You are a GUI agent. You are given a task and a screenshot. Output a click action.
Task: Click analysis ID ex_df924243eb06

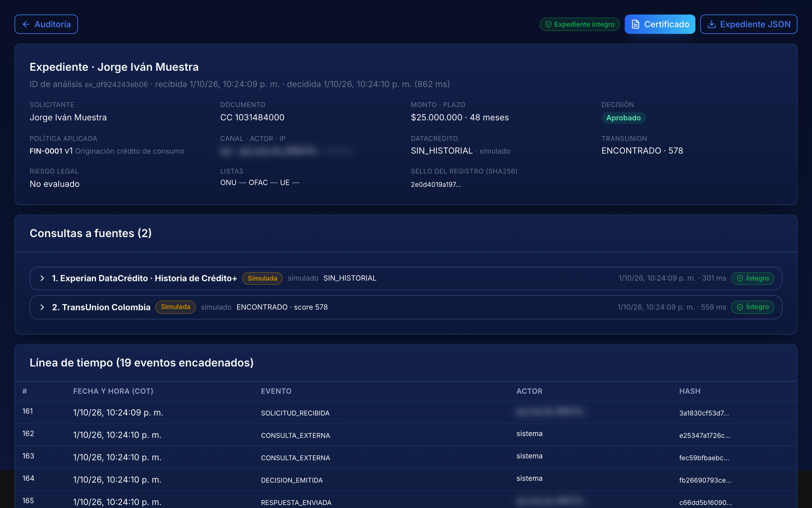116,85
